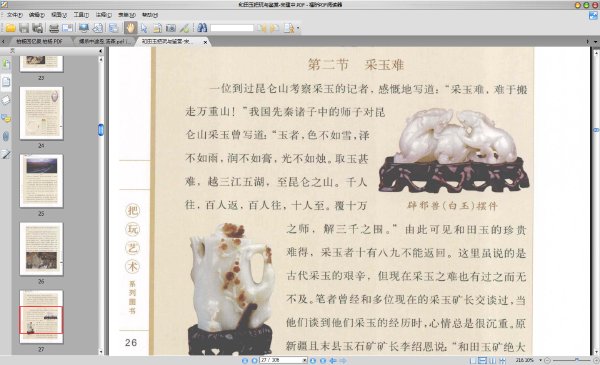Switch to continuous facing view mode
The width and height of the screenshot is (600, 365).
click(502, 360)
